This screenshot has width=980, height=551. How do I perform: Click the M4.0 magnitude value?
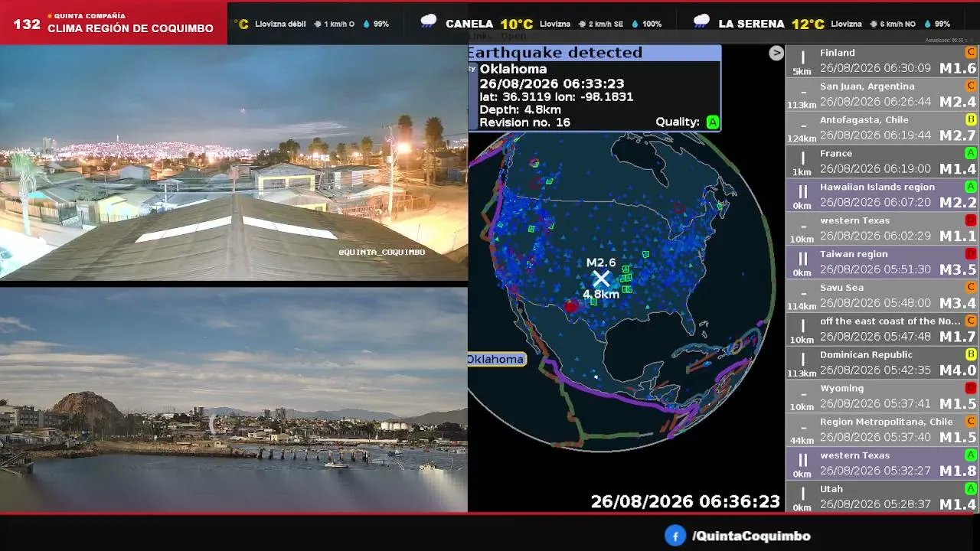click(958, 371)
